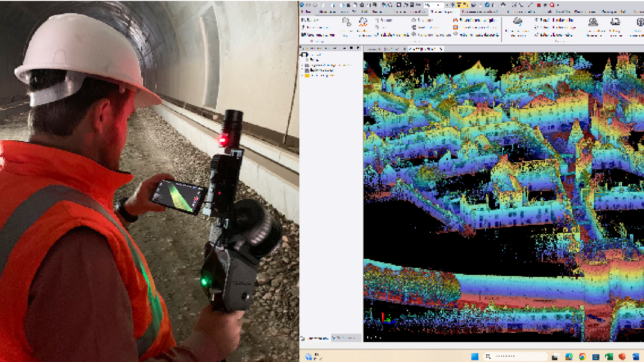Click the blue application logo in the title bar
The image size is (644, 362).
click(x=302, y=5)
